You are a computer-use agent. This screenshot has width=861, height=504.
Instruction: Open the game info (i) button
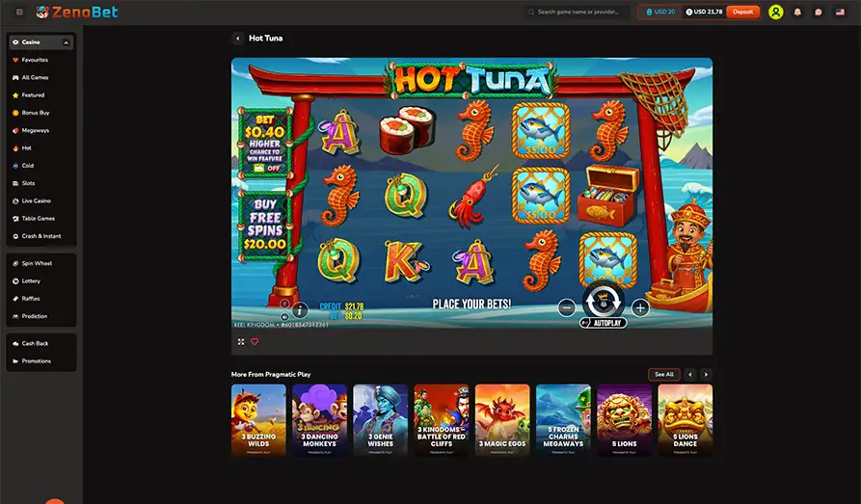[x=299, y=310]
